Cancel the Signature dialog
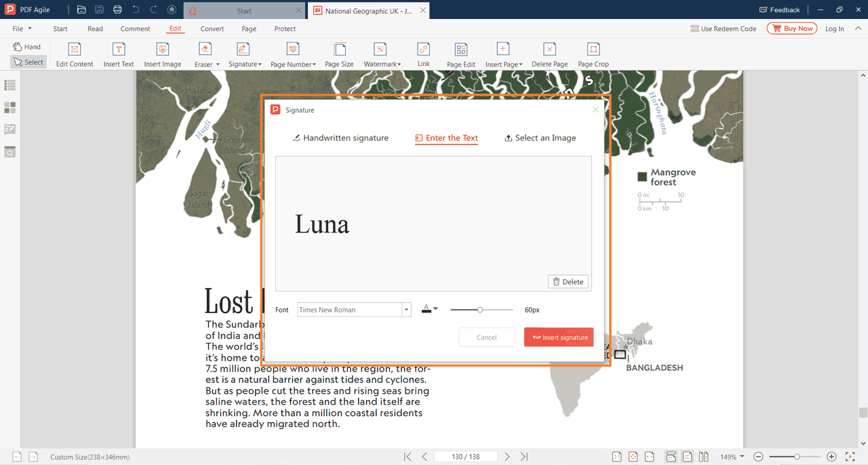 click(x=486, y=337)
